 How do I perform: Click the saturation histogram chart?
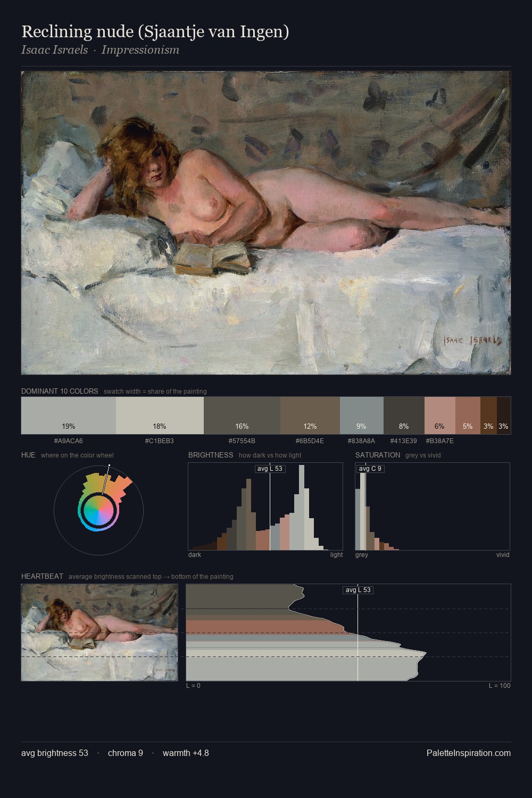pos(433,506)
